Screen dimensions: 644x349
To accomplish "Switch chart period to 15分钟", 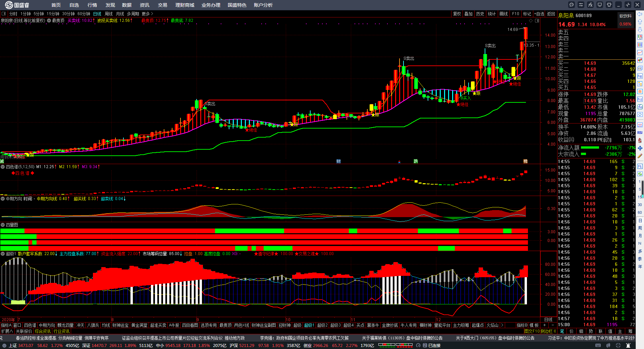I will (53, 14).
